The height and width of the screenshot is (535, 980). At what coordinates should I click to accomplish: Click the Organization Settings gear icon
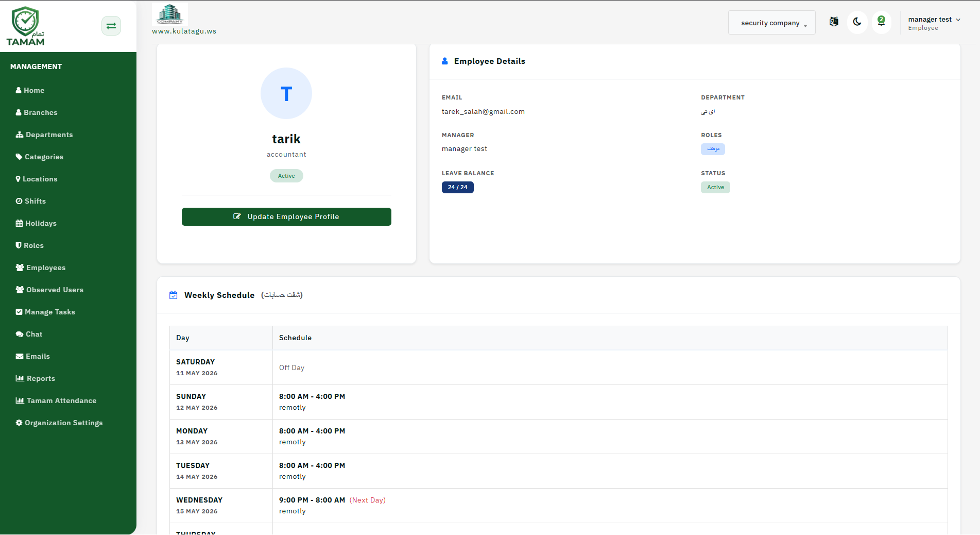coord(19,423)
